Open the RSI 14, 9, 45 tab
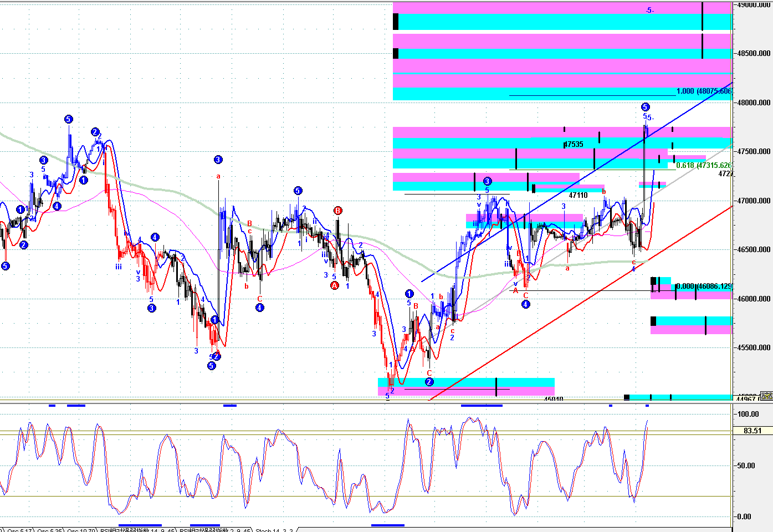 [137, 530]
